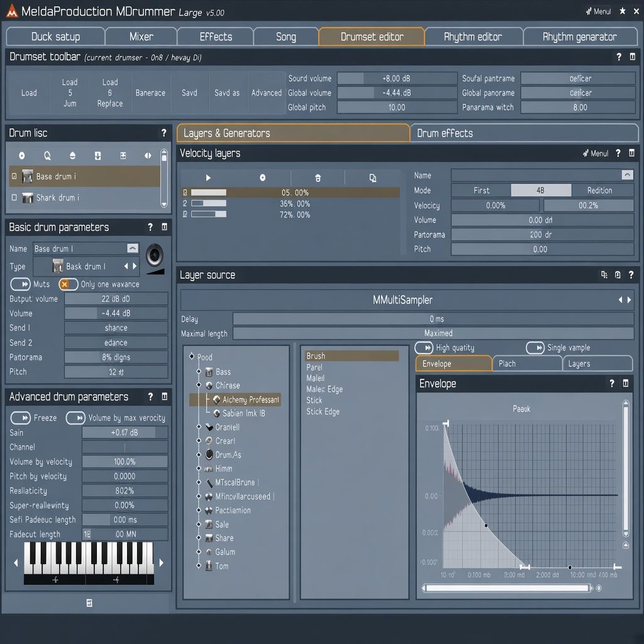The height and width of the screenshot is (644, 644).
Task: Click next type arrow beside Bask drum I
Action: pos(135,266)
